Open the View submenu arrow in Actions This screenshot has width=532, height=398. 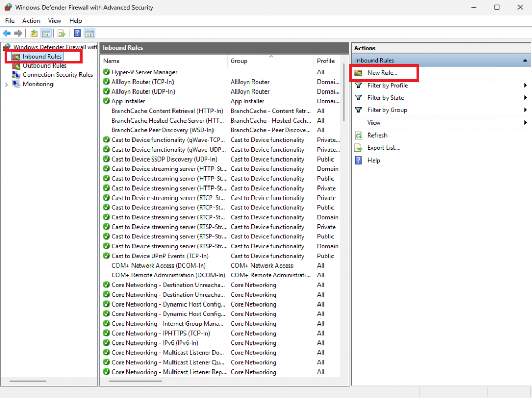coord(525,123)
